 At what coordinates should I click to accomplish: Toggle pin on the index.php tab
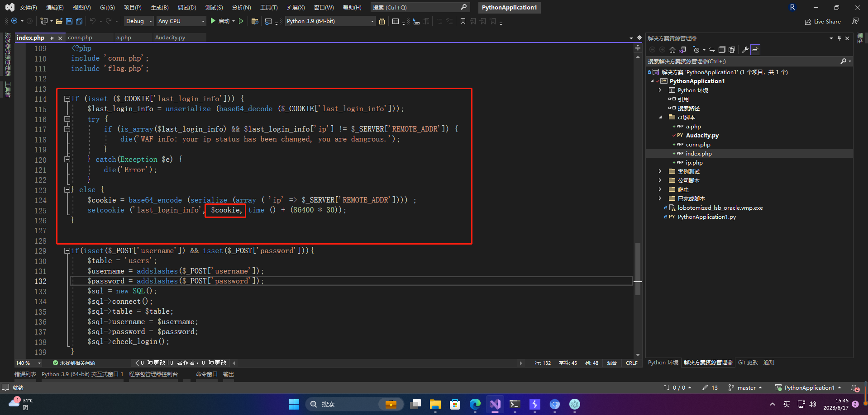pyautogui.click(x=52, y=38)
